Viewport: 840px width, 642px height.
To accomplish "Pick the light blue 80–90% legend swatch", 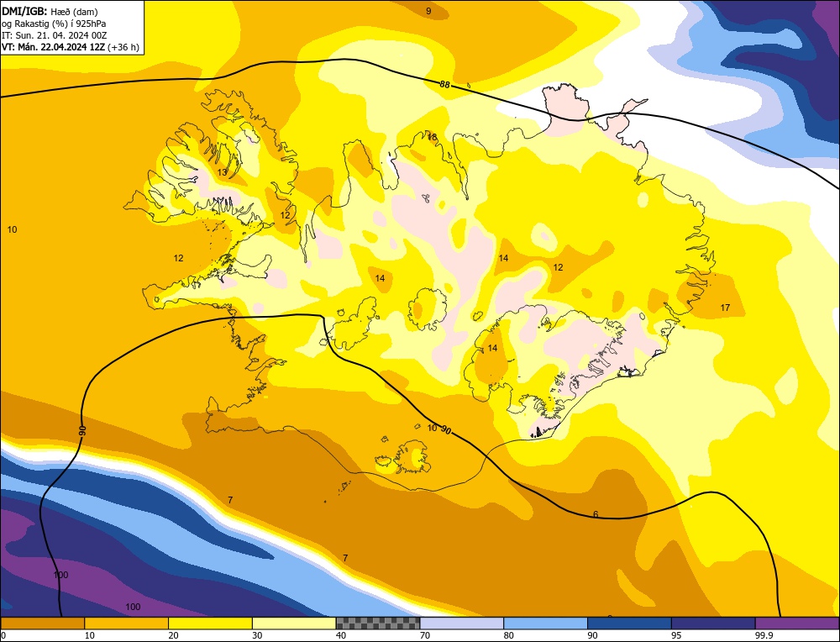I will (x=545, y=624).
